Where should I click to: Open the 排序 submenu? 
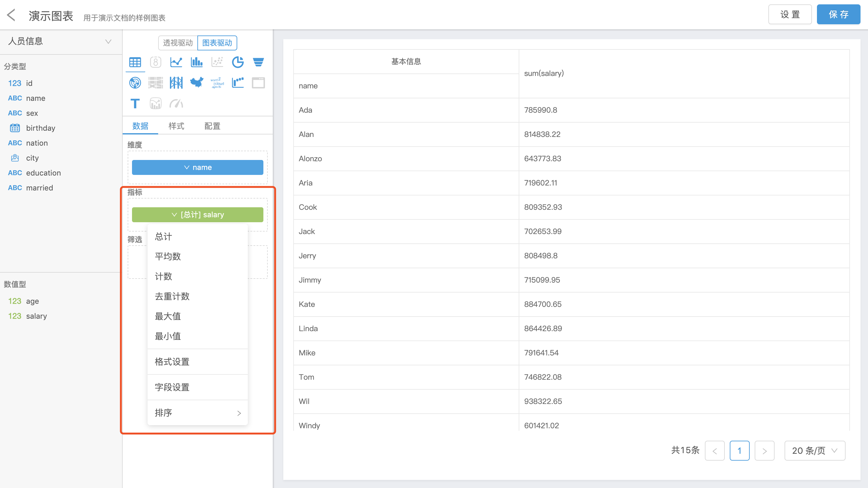tap(197, 413)
